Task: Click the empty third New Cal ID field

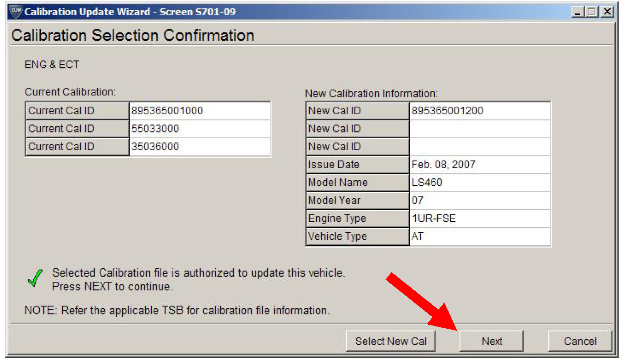Action: (479, 146)
